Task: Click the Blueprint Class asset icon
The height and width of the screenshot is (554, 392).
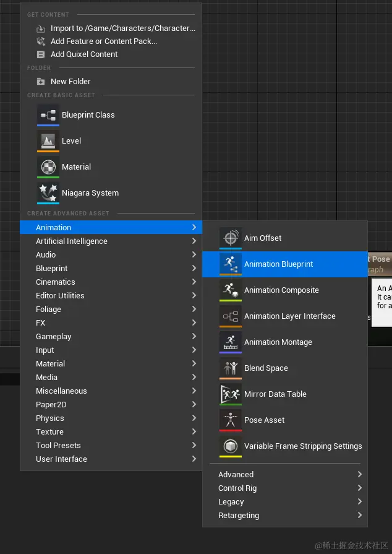Action: [x=48, y=115]
